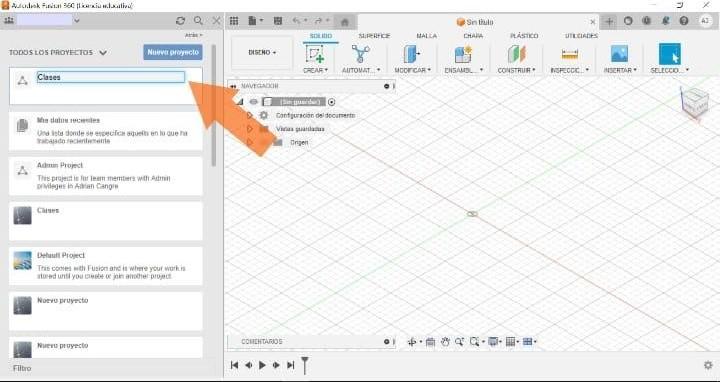
Task: Switch to the Superficie tab
Action: click(374, 36)
